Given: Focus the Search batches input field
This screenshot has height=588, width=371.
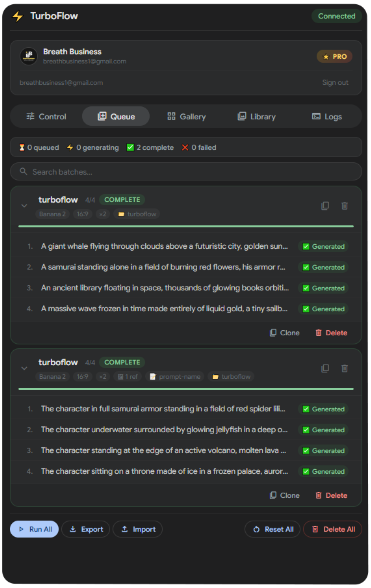Looking at the screenshot, I should click(186, 172).
